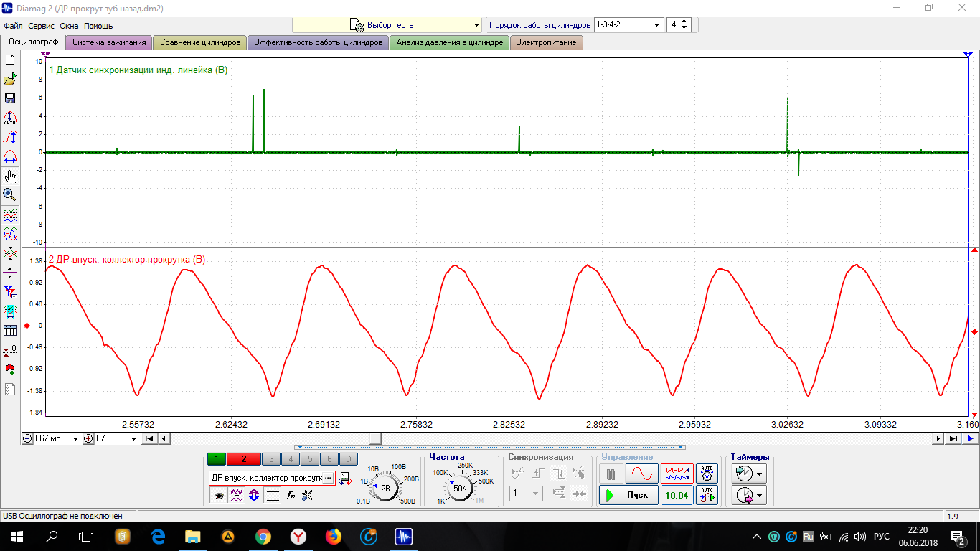Click the AUTO voltage setup icon
Screen dimensions: 980x551
tap(707, 474)
